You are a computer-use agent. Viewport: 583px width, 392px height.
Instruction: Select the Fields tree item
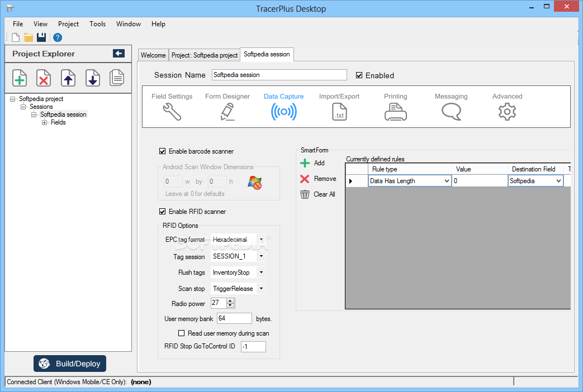[58, 123]
